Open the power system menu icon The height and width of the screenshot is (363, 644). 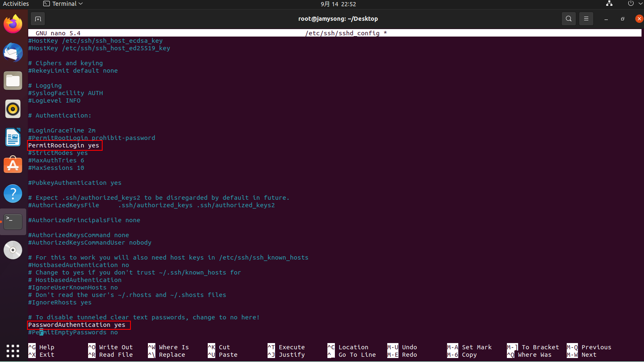click(631, 4)
